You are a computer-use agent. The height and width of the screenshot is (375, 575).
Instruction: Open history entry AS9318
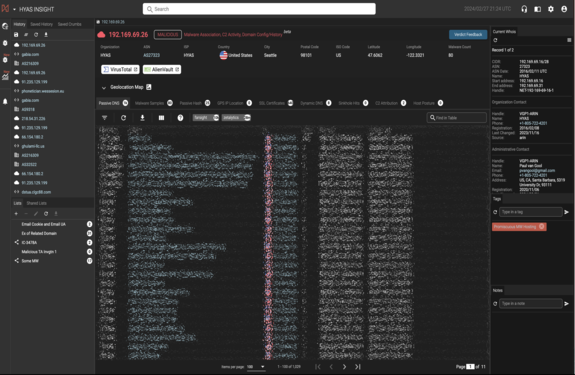click(28, 109)
